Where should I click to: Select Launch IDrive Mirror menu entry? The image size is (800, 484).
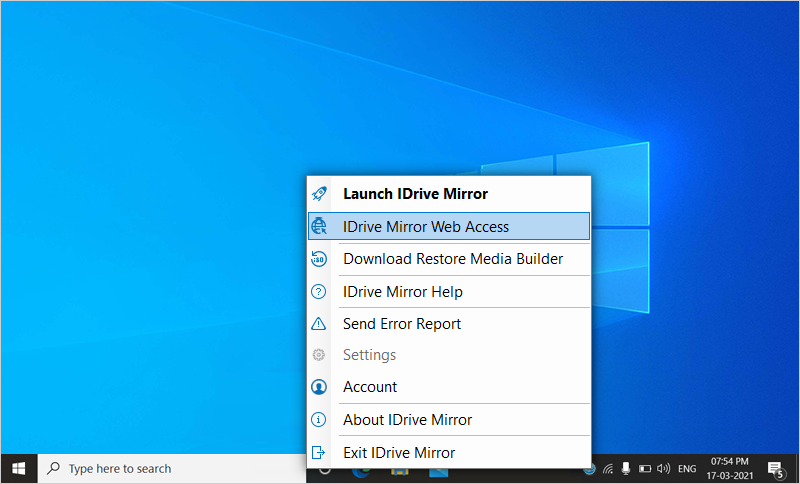tap(415, 194)
